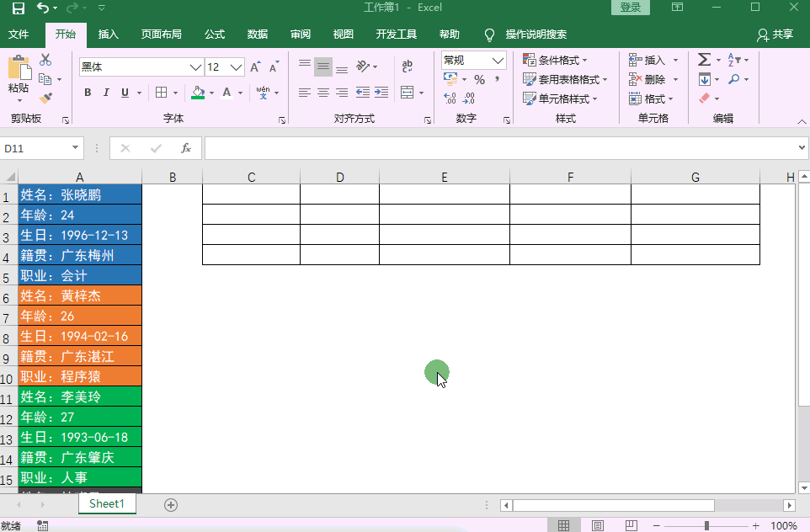Viewport: 810px width, 532px height.
Task: Toggle Wrap Text ab button
Action: 407,66
